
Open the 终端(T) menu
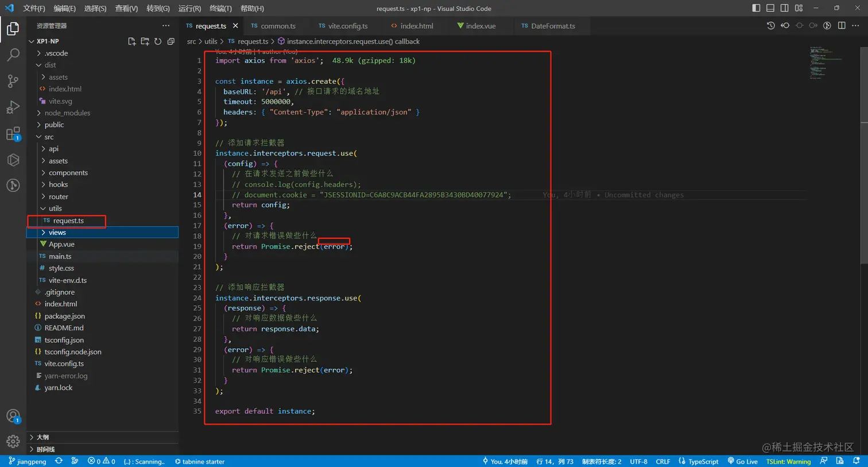(220, 8)
